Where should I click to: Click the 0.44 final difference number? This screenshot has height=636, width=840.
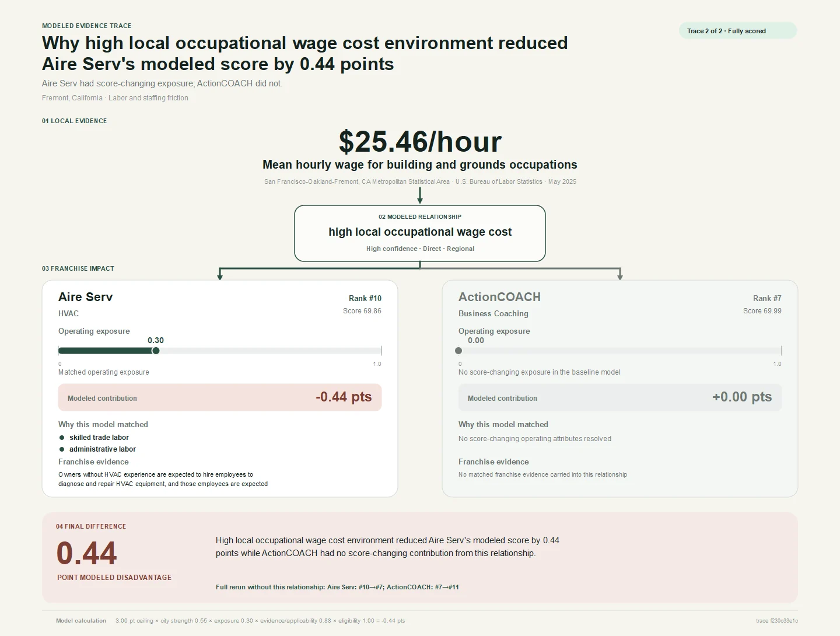[87, 553]
